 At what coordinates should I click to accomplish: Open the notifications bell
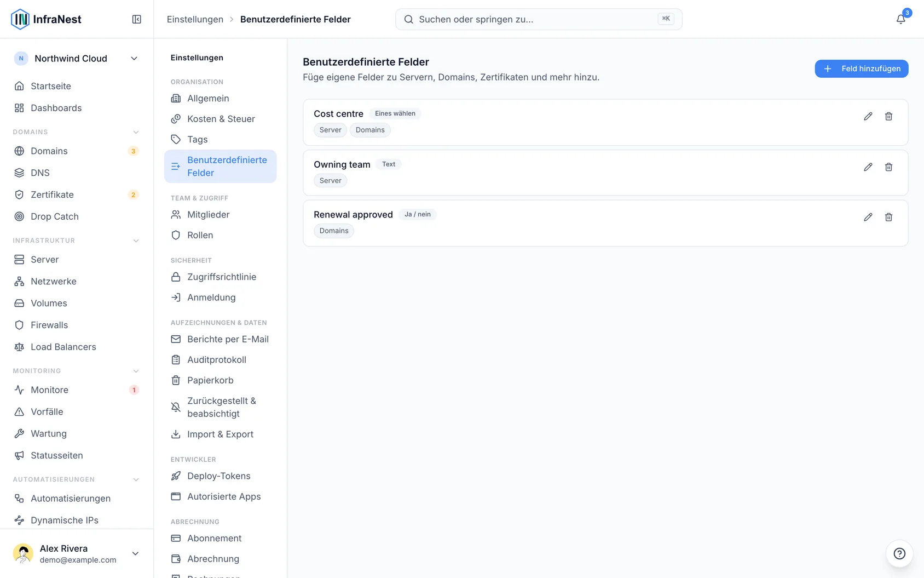click(x=900, y=19)
